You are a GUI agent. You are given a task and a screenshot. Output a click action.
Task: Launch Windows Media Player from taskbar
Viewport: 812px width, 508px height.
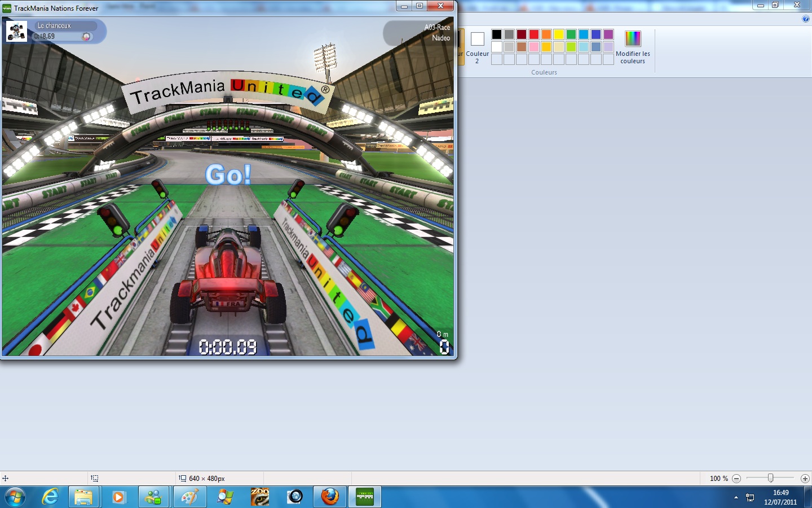(118, 497)
